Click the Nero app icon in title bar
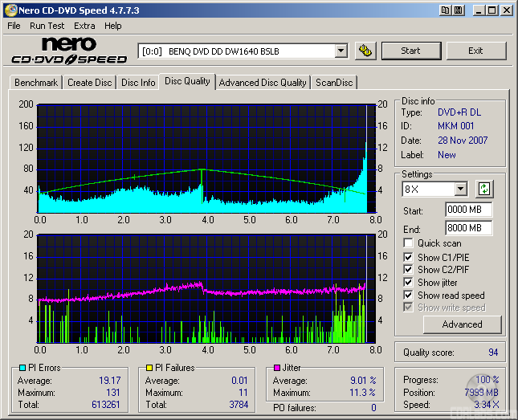Viewport: 518px width, 420px height. pos(10,10)
